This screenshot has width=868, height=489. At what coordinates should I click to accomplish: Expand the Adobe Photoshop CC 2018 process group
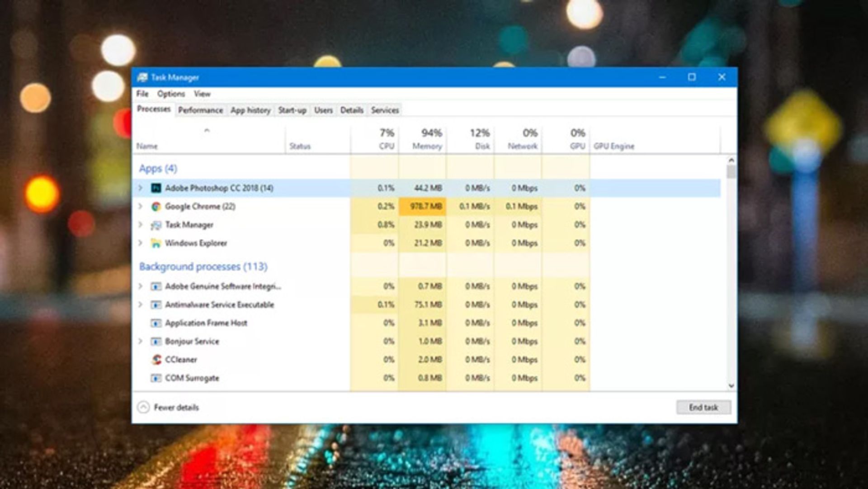point(140,188)
